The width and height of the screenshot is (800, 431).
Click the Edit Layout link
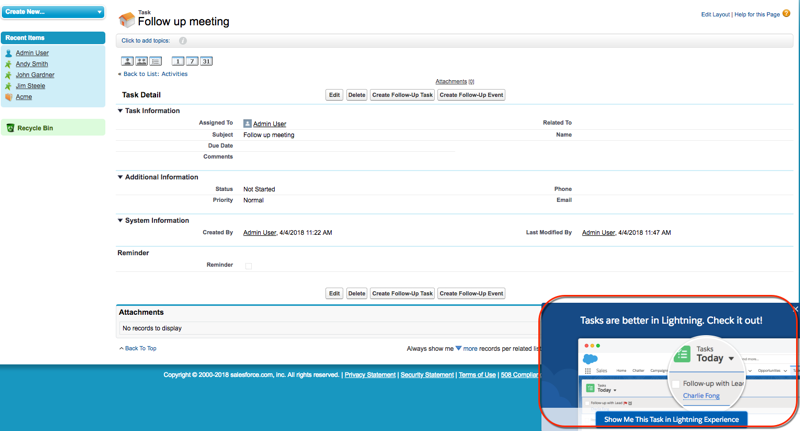715,14
